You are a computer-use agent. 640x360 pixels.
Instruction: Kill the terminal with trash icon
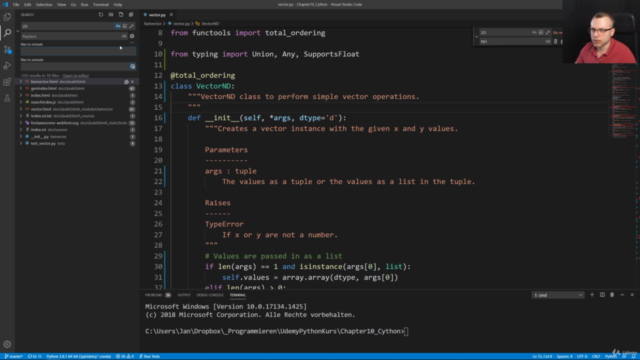click(612, 295)
